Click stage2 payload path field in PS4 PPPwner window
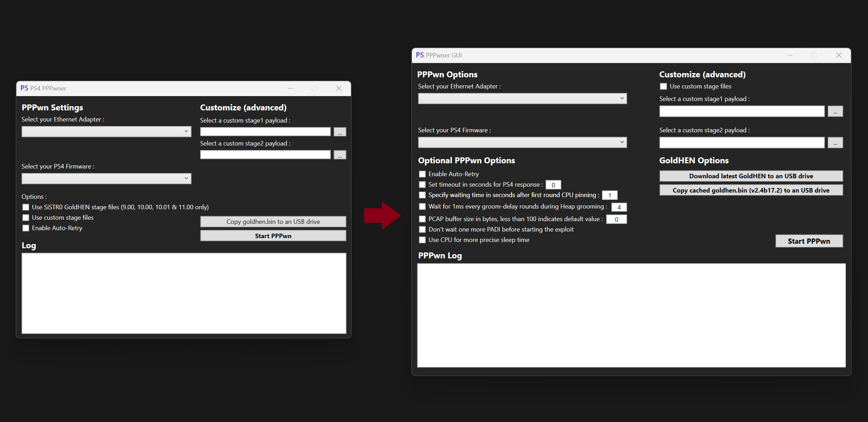This screenshot has width=868, height=422. [x=265, y=155]
